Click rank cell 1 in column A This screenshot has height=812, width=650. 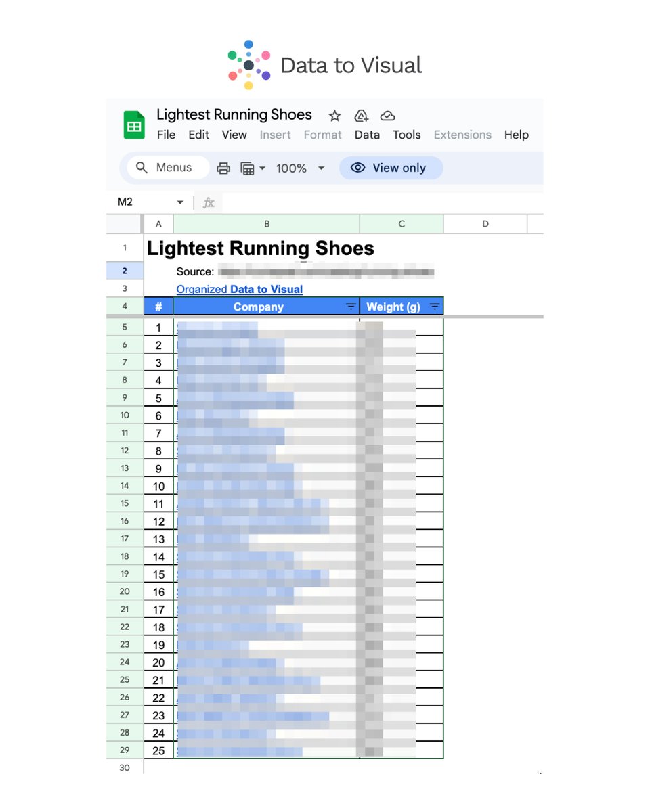[158, 328]
